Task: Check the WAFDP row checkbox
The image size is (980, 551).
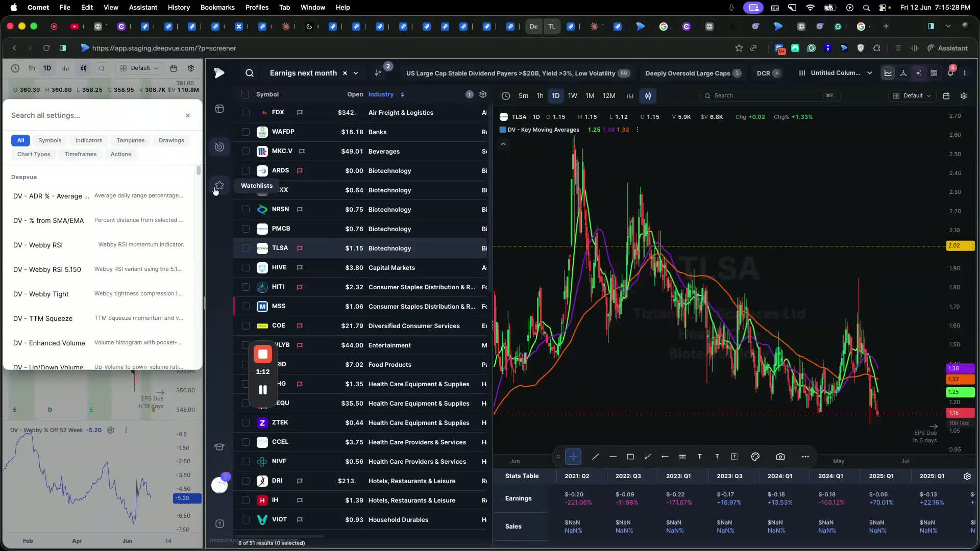Action: [246, 132]
